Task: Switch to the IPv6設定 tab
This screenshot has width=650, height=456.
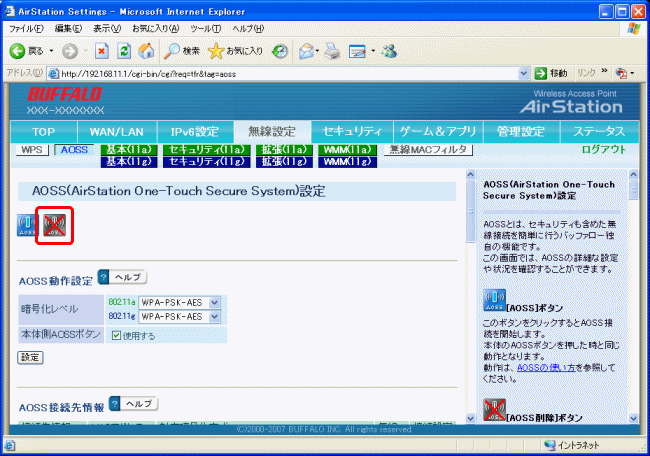Action: point(195,132)
